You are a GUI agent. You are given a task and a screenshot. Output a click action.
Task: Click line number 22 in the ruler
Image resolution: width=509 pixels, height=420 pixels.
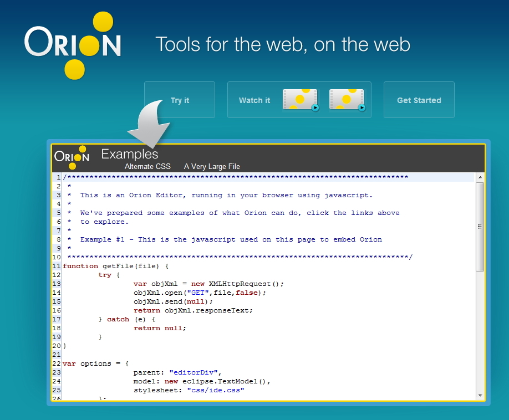(57, 363)
